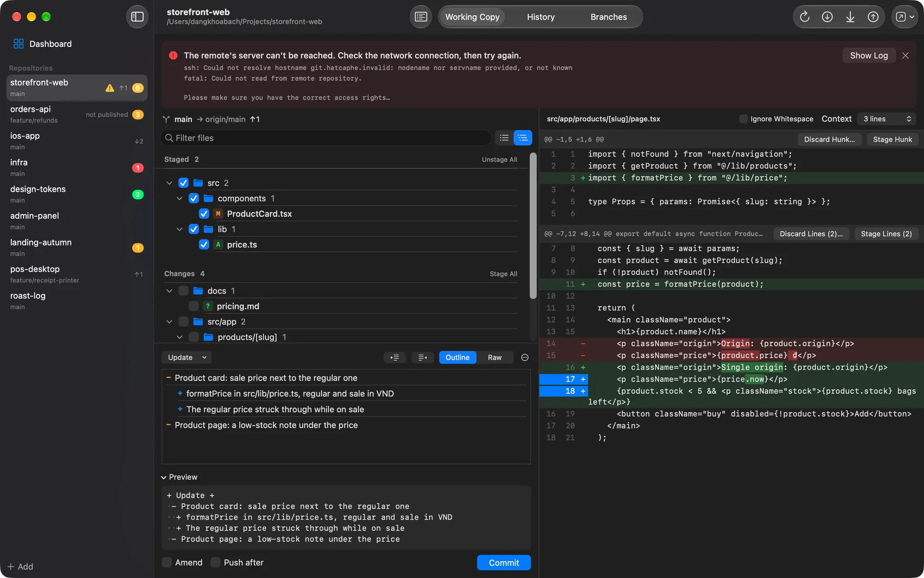Image resolution: width=924 pixels, height=578 pixels.
Task: Switch file list to tree view
Action: click(523, 138)
